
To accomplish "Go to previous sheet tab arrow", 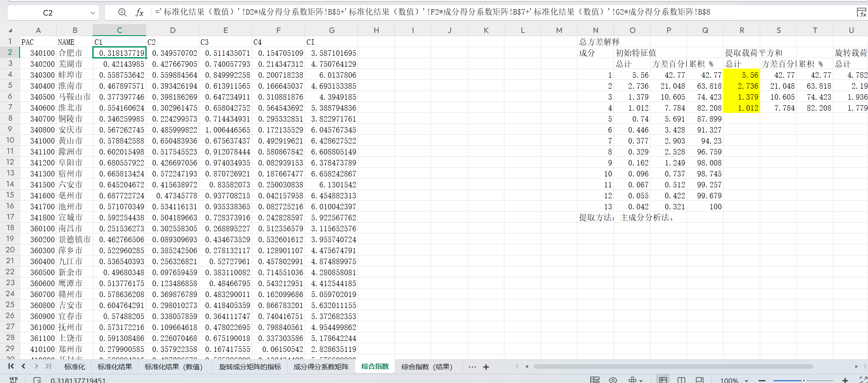I will tap(23, 366).
